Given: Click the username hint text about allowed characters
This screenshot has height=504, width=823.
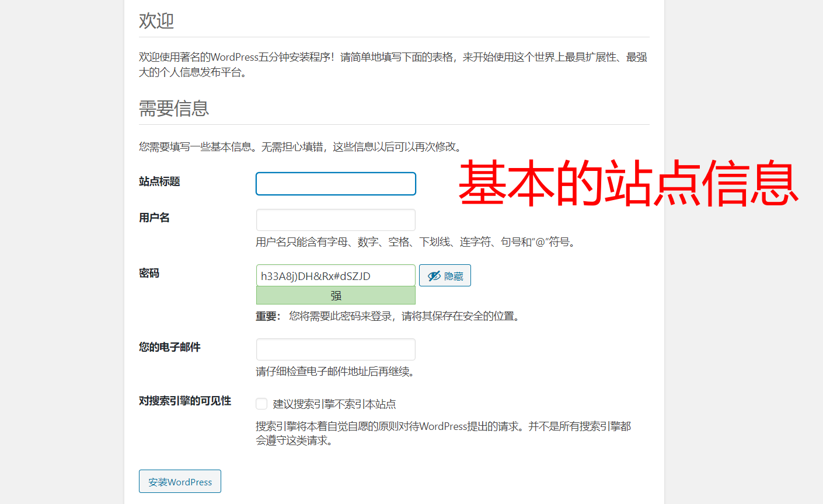Looking at the screenshot, I should point(417,242).
